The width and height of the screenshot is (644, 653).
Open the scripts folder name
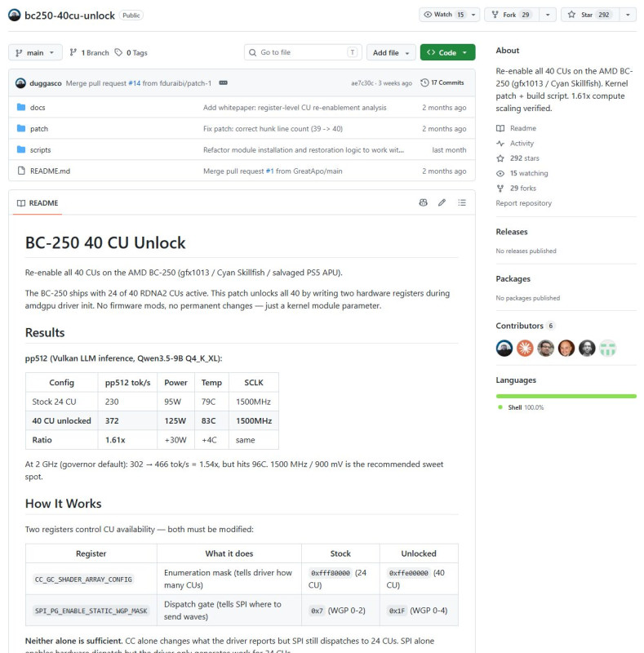click(x=41, y=149)
